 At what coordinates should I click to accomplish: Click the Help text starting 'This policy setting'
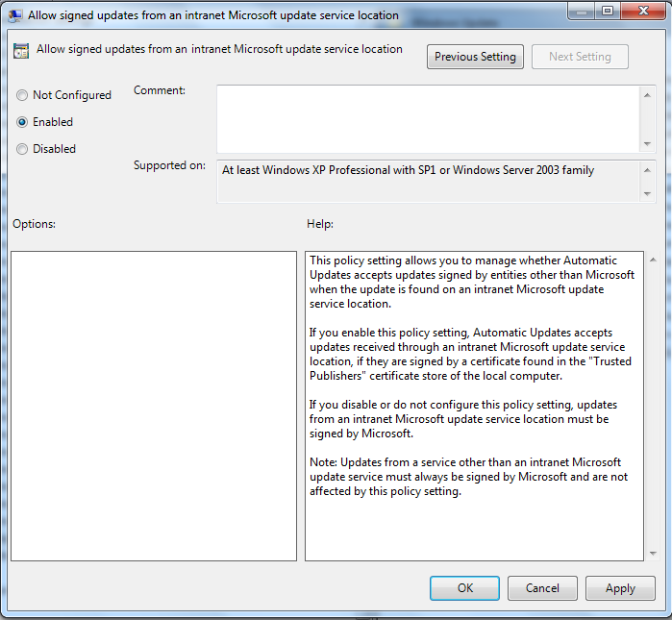click(x=472, y=282)
